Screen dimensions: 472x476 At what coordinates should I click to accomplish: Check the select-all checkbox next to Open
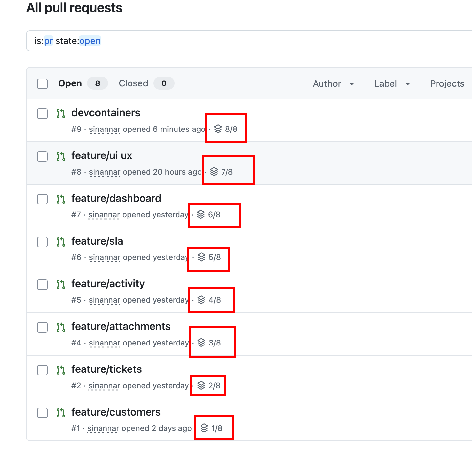(42, 84)
